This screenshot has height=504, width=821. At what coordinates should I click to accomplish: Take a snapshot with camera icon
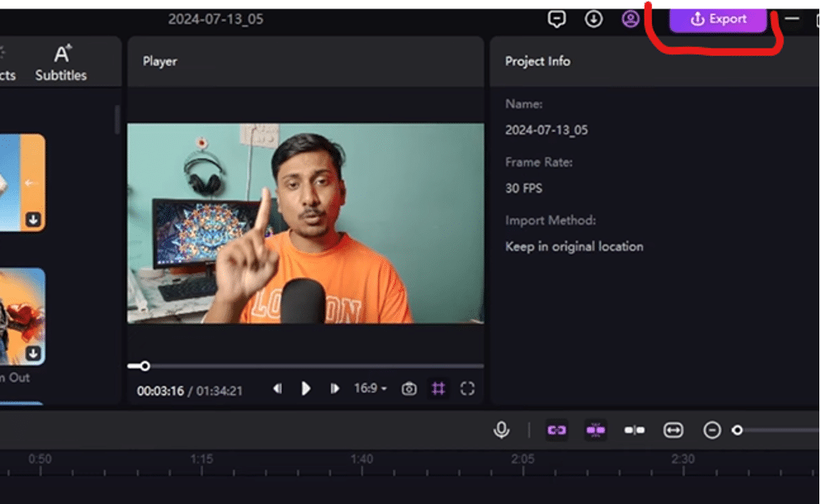click(409, 389)
